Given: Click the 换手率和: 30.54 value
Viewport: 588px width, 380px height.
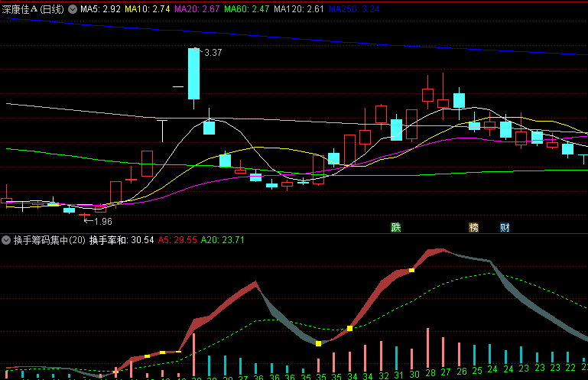Looking at the screenshot, I should [122, 240].
